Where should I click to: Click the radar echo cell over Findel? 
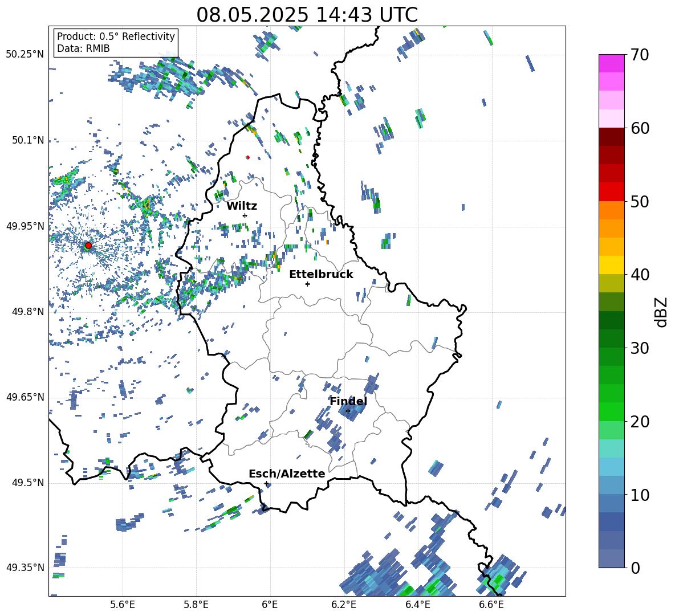(x=352, y=412)
